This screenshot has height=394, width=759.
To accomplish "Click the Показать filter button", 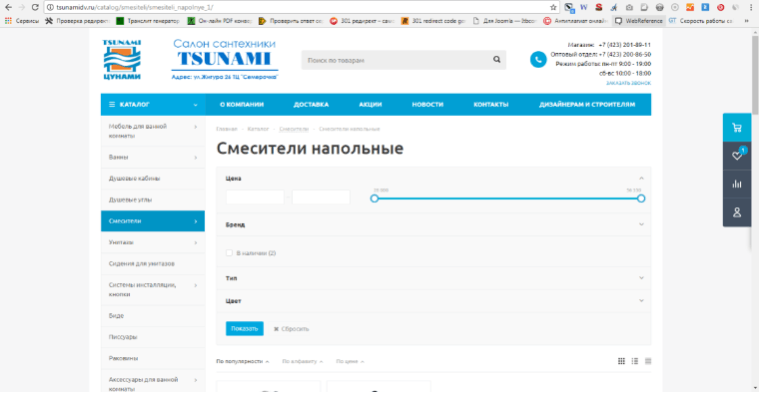I will click(244, 329).
